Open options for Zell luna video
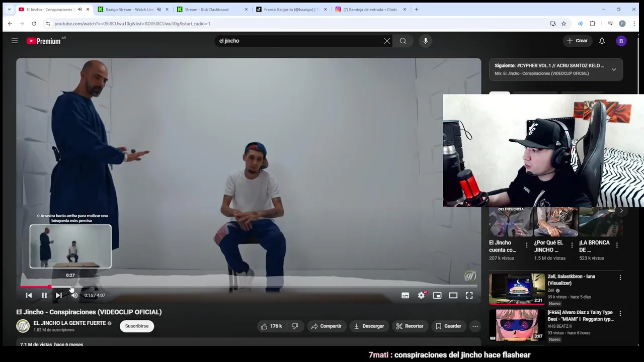Image resolution: width=644 pixels, height=362 pixels. [x=620, y=278]
